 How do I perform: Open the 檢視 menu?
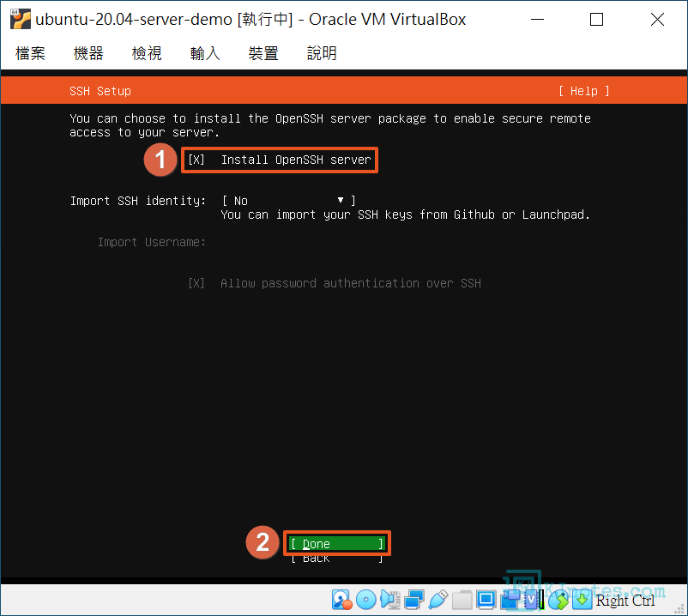coord(147,53)
